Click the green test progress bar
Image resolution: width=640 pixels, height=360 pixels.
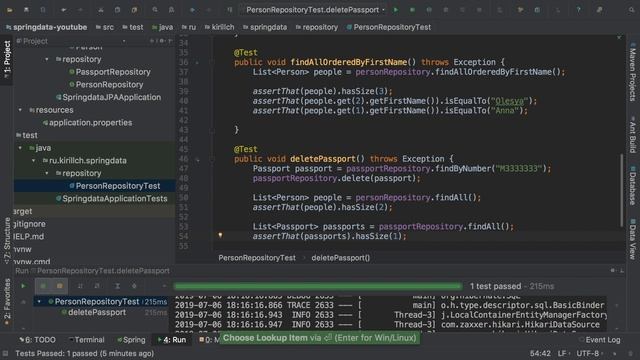tap(318, 286)
